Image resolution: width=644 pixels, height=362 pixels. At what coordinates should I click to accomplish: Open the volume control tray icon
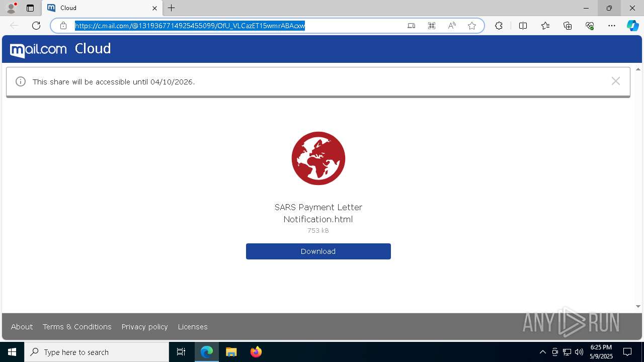579,352
